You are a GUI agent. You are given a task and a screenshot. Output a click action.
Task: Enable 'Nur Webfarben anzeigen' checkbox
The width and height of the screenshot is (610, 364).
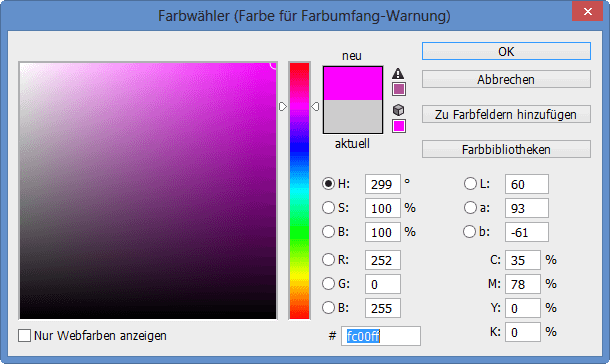[25, 336]
